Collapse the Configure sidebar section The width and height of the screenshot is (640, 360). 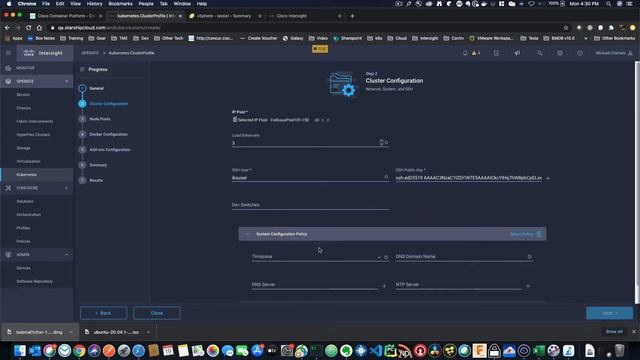pos(67,188)
